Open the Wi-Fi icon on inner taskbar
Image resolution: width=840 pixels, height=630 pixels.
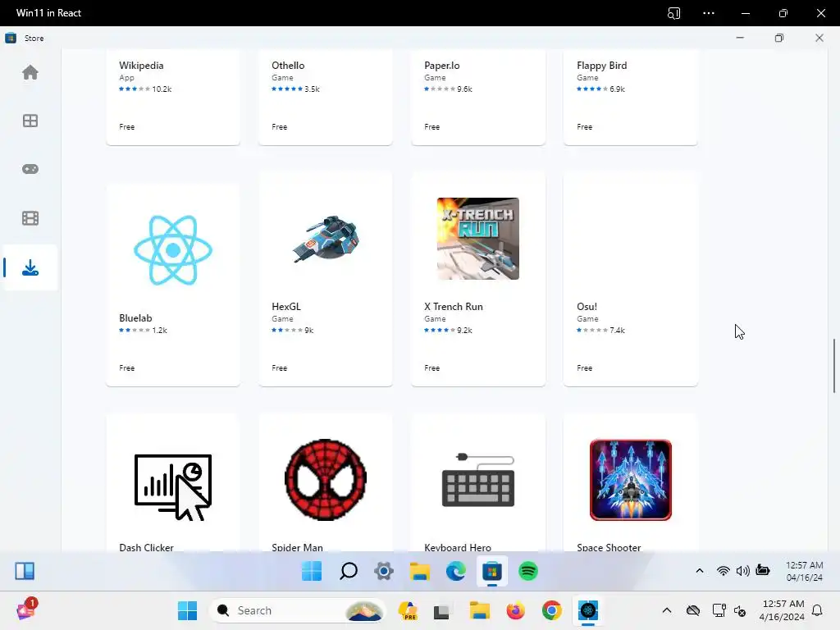(724, 571)
